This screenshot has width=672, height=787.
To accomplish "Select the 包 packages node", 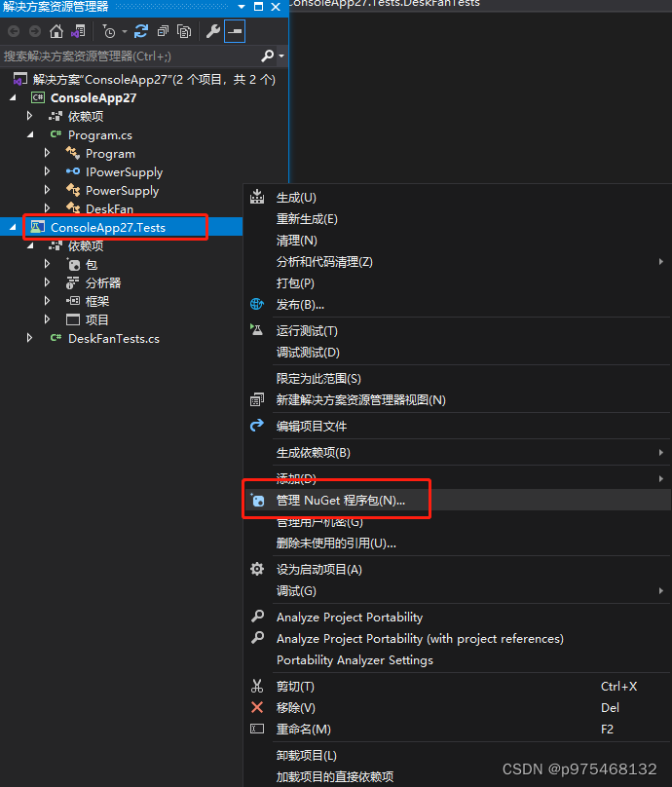I will point(91,265).
